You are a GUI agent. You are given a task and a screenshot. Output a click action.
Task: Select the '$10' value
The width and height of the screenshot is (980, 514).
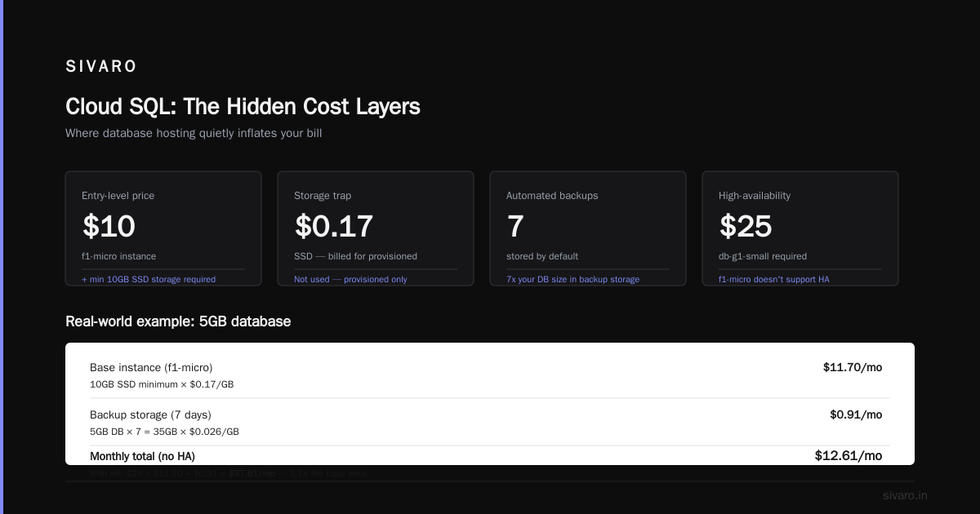109,226
